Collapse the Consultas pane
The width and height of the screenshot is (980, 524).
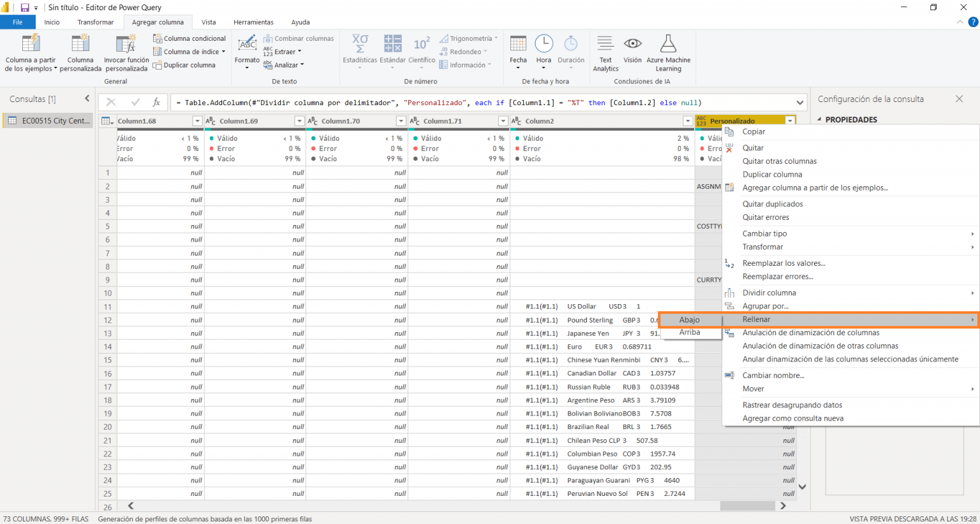point(87,98)
